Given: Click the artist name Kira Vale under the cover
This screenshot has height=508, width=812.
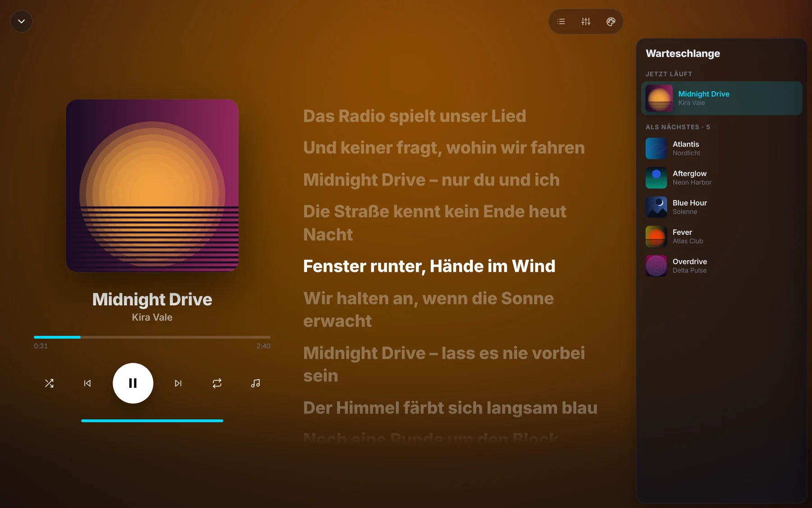Looking at the screenshot, I should point(152,317).
